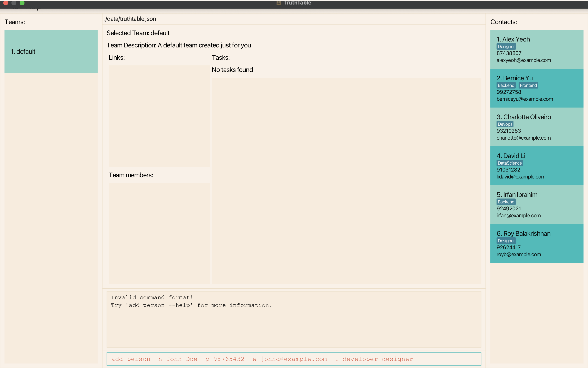
Task: Select phone number 92624417
Action: pos(509,247)
